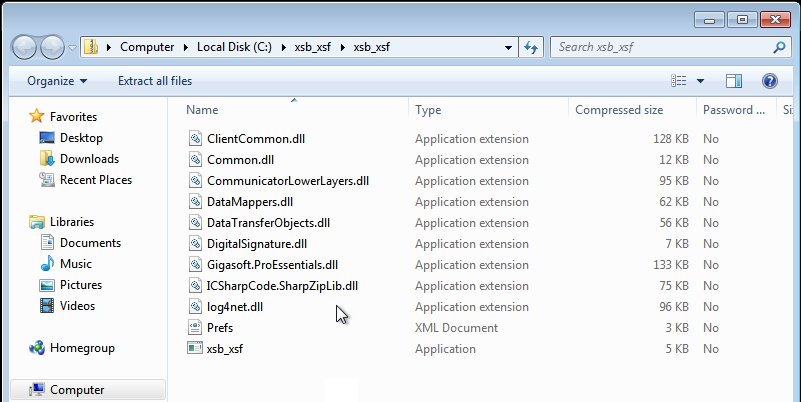Sort by Compressed size column header
The image size is (801, 402).
(x=618, y=110)
